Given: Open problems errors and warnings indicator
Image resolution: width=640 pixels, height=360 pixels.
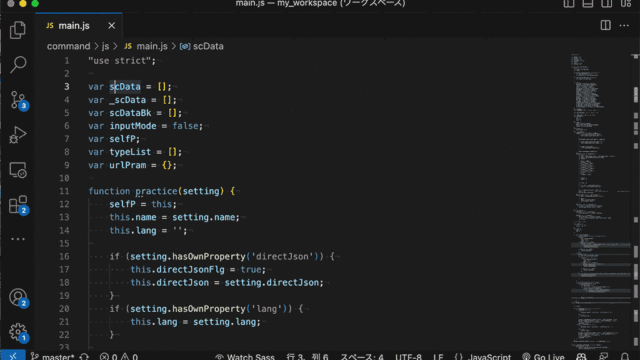Looking at the screenshot, I should pos(119,357).
